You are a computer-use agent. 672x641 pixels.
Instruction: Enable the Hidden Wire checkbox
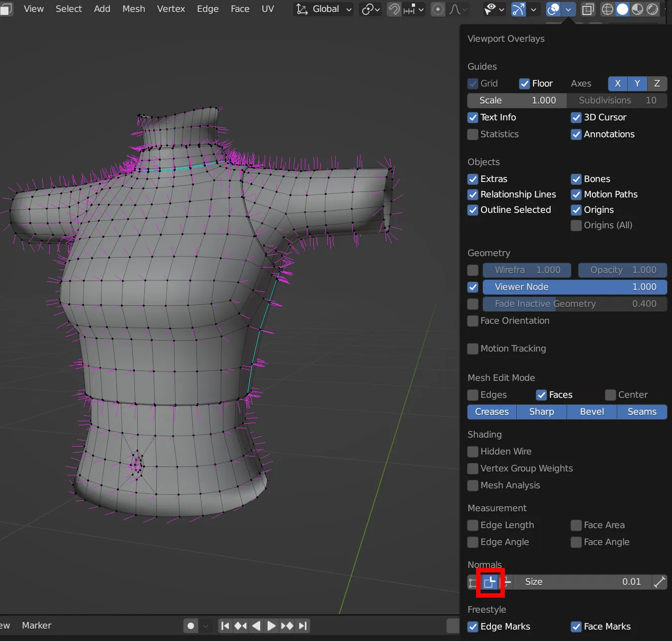point(473,452)
